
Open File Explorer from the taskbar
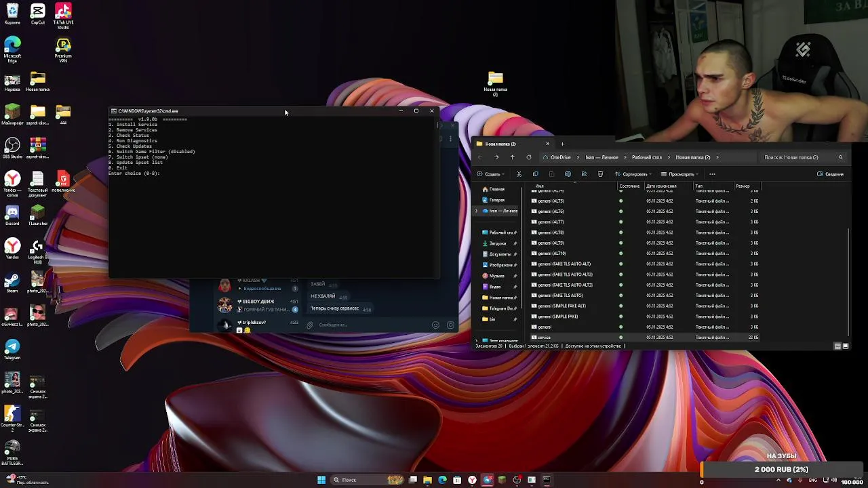tap(427, 480)
